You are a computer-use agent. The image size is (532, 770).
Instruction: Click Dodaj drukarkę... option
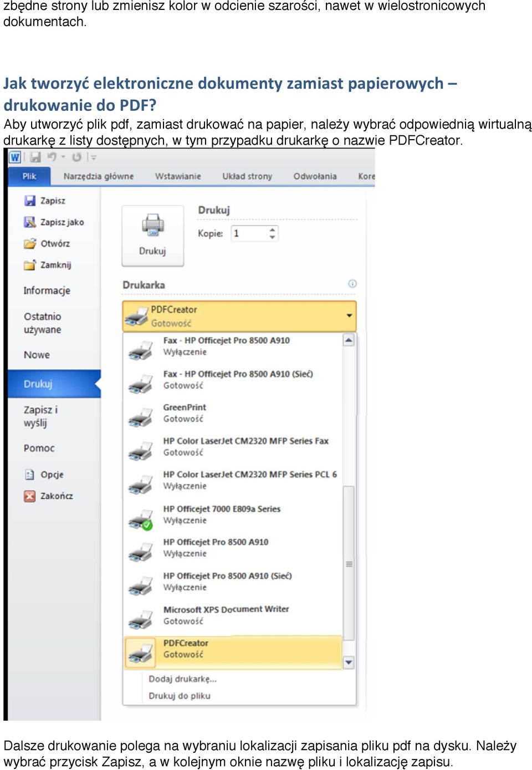(182, 679)
